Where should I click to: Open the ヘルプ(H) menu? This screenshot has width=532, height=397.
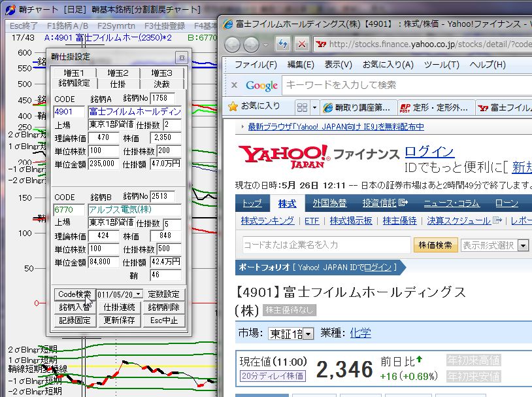[x=488, y=65]
